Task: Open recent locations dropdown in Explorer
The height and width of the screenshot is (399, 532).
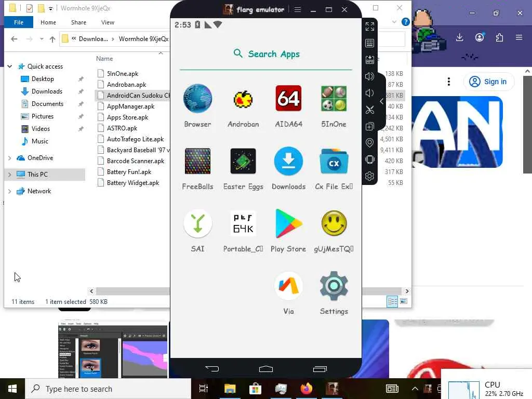Action: 42,39
